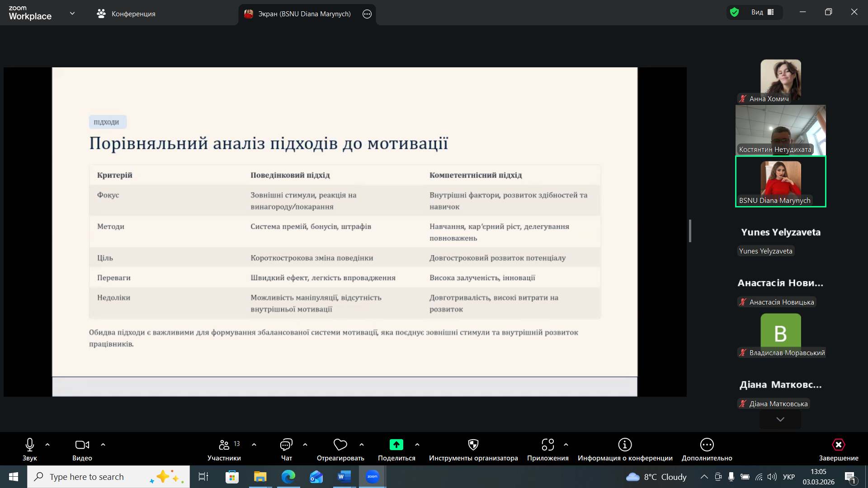Viewport: 868px width, 488px height.
Task: Open the Participants list icon
Action: click(224, 445)
